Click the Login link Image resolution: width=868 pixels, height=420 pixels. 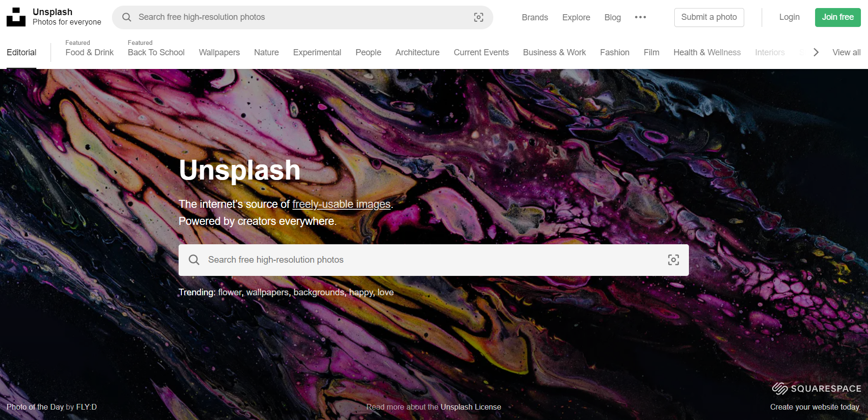(x=789, y=17)
